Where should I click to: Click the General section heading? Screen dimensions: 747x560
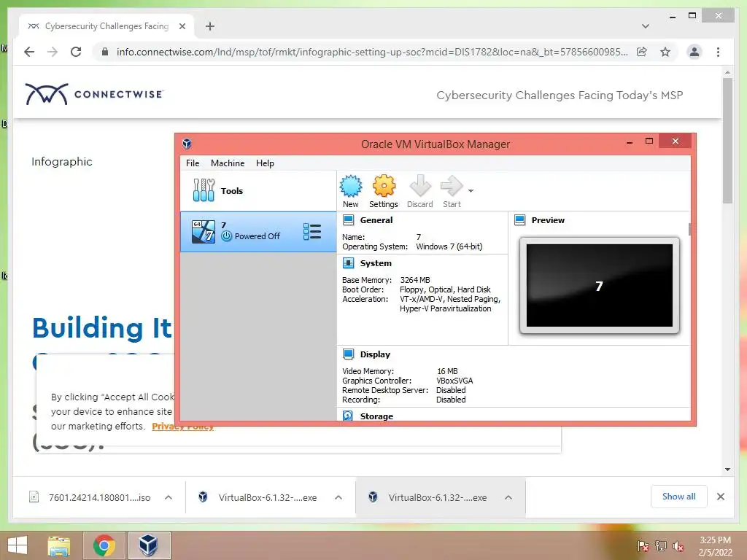point(376,220)
